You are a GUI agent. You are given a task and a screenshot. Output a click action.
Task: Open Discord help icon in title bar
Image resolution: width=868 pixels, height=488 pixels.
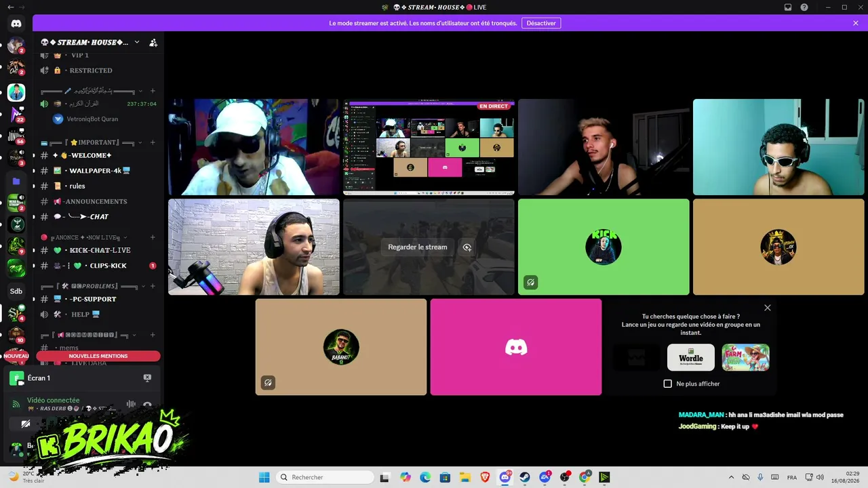pos(804,7)
